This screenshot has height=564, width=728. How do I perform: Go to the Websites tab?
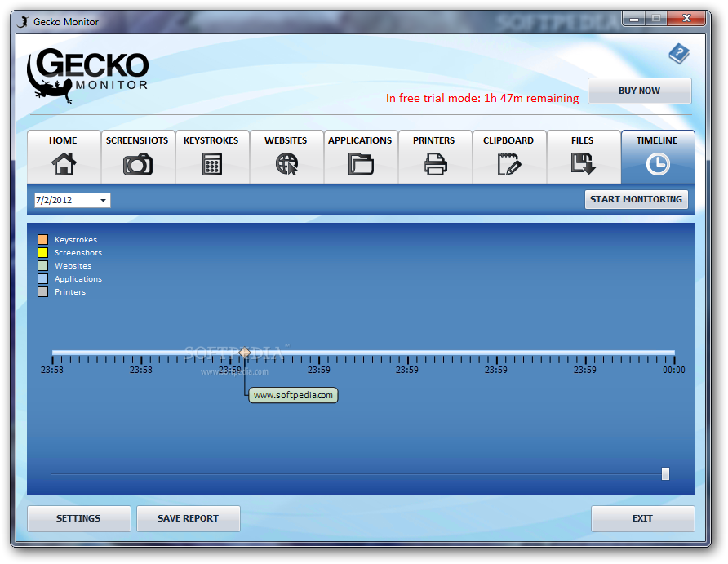[x=286, y=157]
